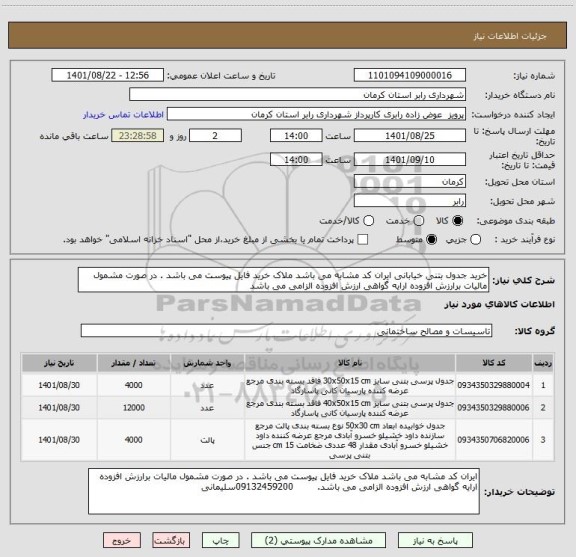Click the نام کالا column header

[350, 363]
